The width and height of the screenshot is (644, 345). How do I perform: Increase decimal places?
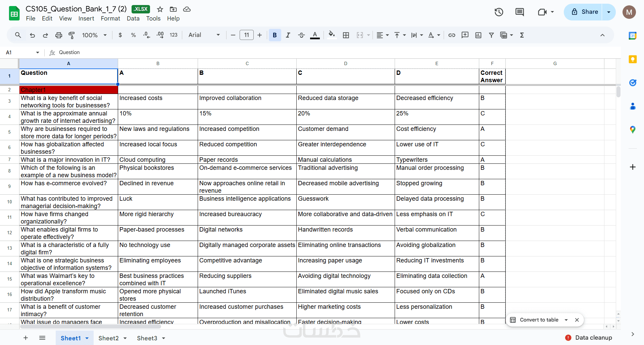(160, 35)
